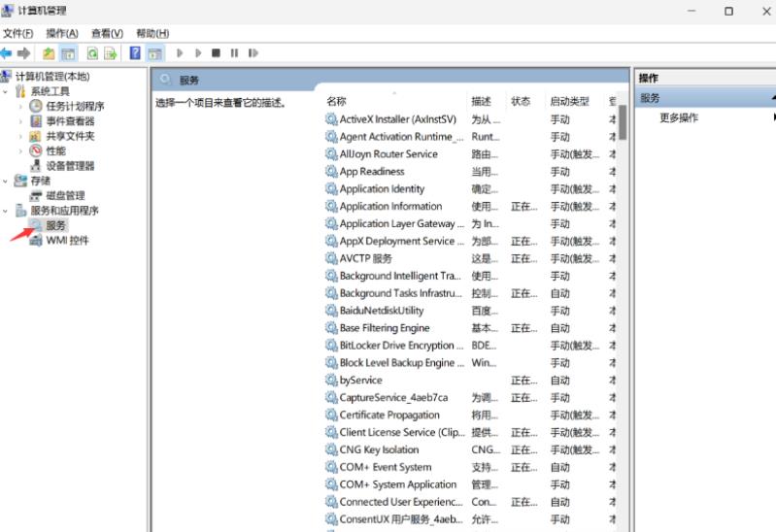776x532 pixels.
Task: Select the BitLocker Drive Encryption service row
Action: click(396, 346)
